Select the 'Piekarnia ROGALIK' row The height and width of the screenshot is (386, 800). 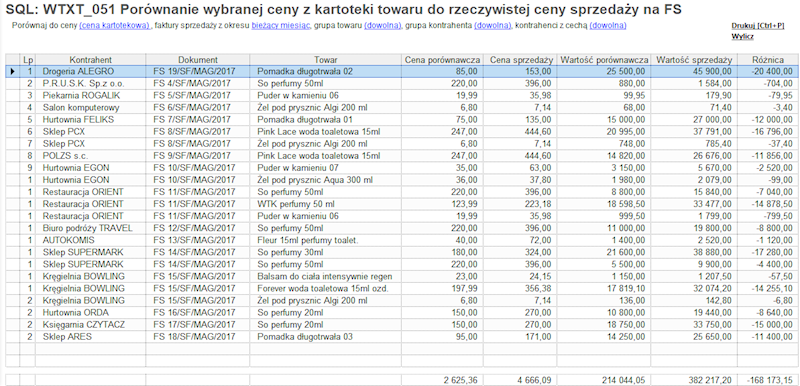[402, 96]
